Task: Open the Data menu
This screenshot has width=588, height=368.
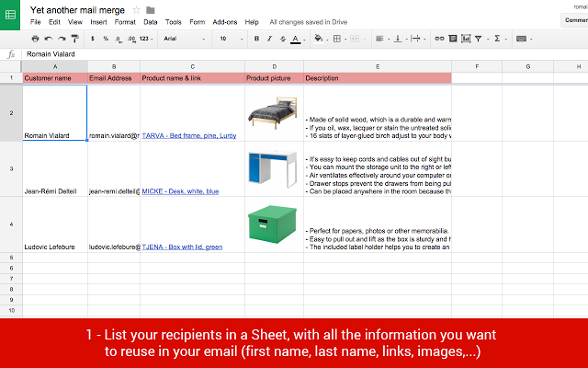Action: (151, 22)
